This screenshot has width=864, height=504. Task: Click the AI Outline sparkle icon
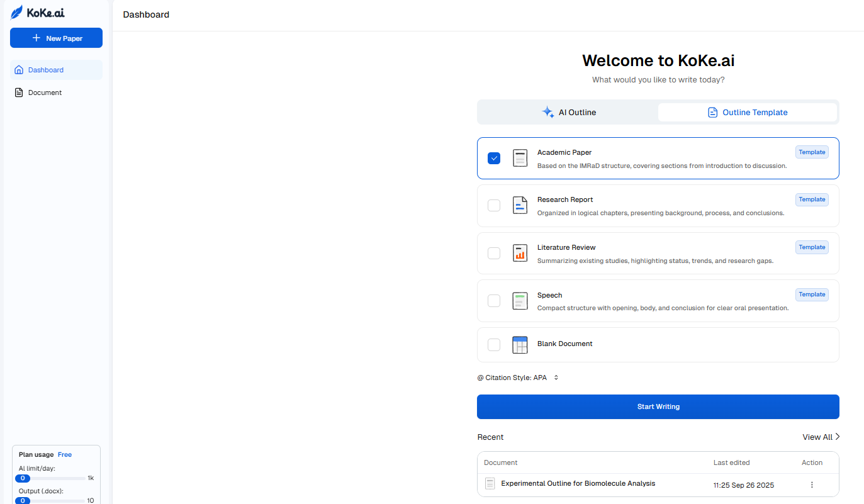tap(548, 112)
